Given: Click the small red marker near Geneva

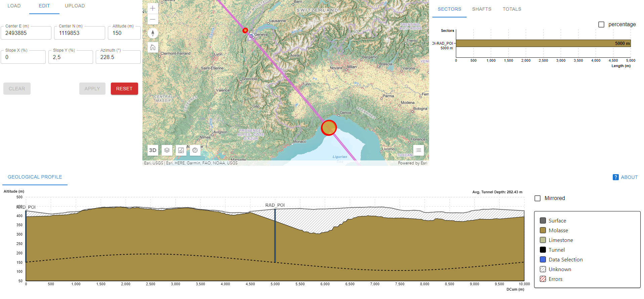Looking at the screenshot, I should (245, 31).
